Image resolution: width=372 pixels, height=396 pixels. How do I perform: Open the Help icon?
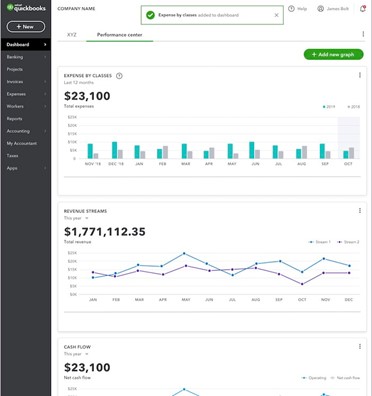[291, 9]
